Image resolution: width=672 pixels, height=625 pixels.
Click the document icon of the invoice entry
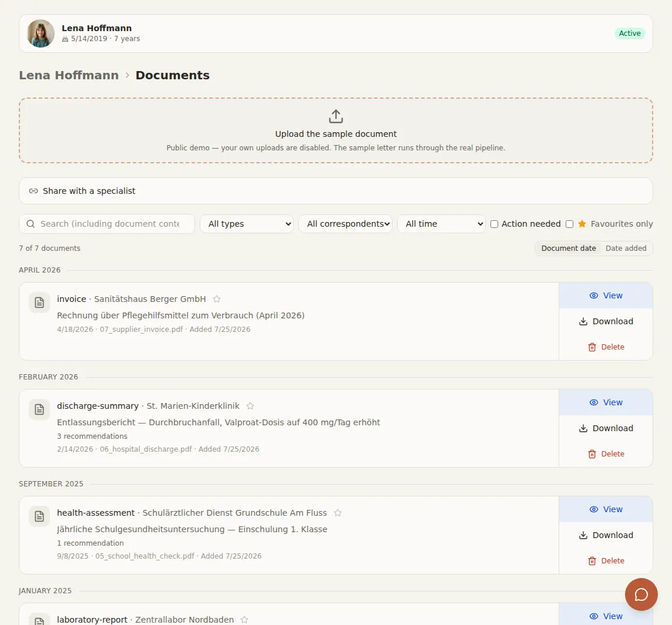(x=39, y=303)
